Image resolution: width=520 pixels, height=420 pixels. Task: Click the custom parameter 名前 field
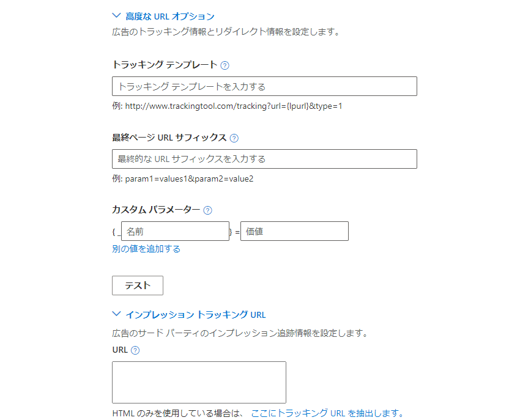point(175,231)
